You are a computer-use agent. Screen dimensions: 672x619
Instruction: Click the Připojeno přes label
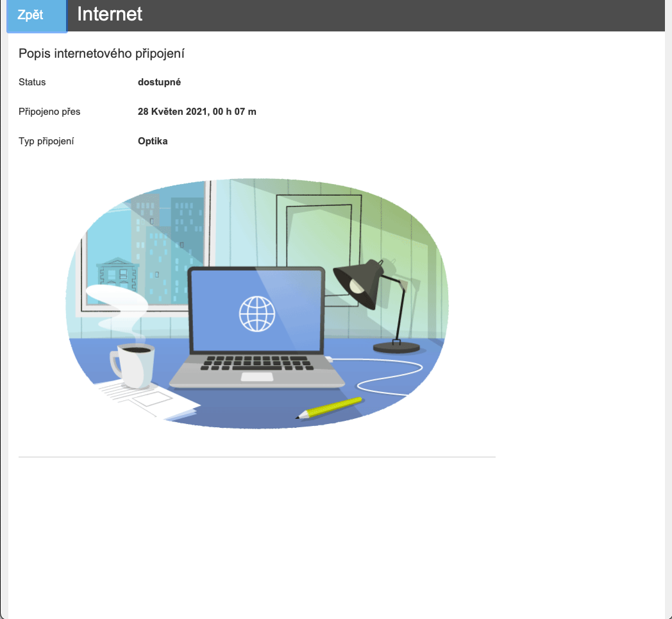point(49,112)
